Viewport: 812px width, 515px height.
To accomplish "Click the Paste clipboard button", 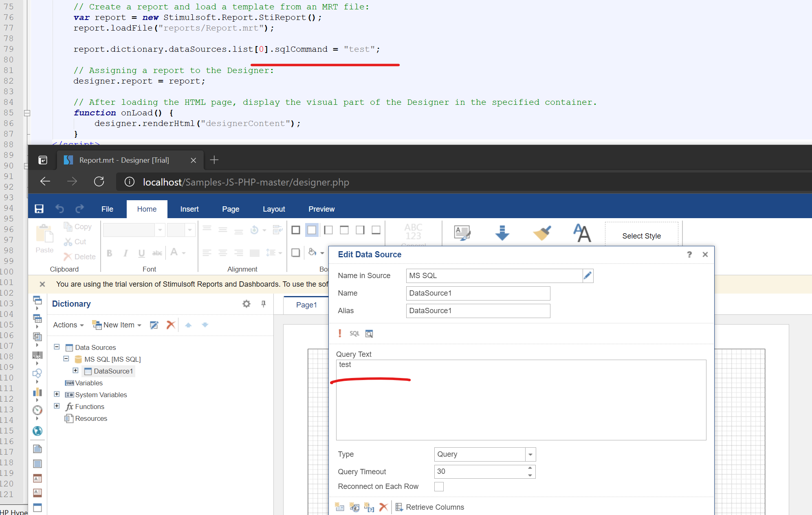I will coord(44,239).
